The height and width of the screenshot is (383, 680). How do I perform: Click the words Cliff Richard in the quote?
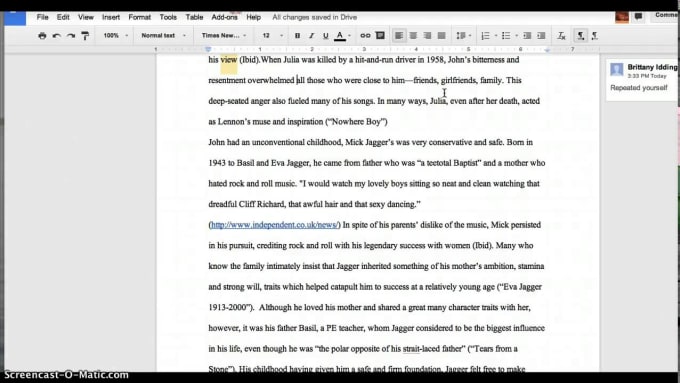point(262,204)
